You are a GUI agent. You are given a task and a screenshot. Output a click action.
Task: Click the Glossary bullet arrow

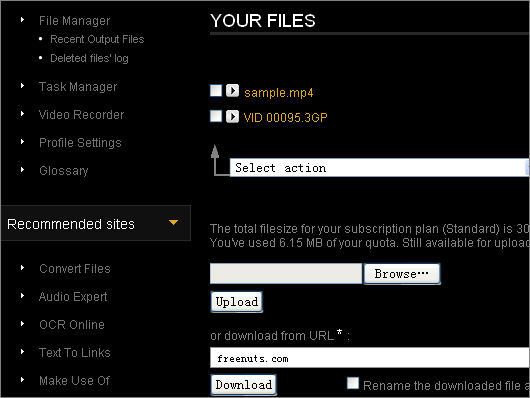click(x=22, y=169)
